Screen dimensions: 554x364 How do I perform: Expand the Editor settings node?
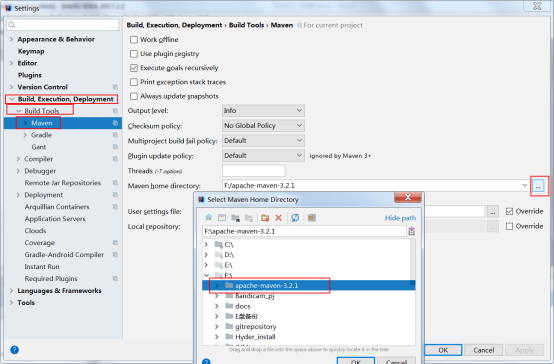(11, 63)
